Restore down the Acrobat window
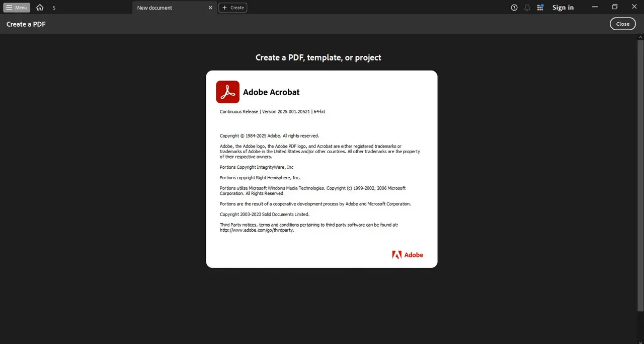This screenshot has height=344, width=644. click(615, 7)
